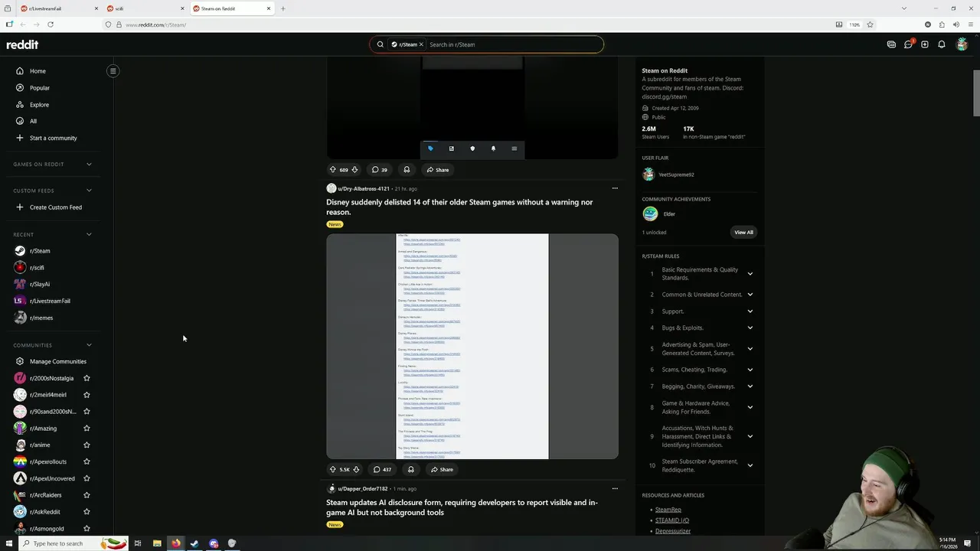The width and height of the screenshot is (980, 551).
Task: Open r/LivestreamFail from recent list
Action: pos(50,301)
